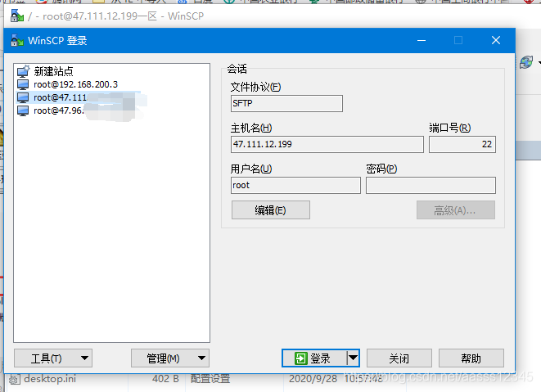
Task: Click the 编辑(E) edit button
Action: click(x=271, y=210)
